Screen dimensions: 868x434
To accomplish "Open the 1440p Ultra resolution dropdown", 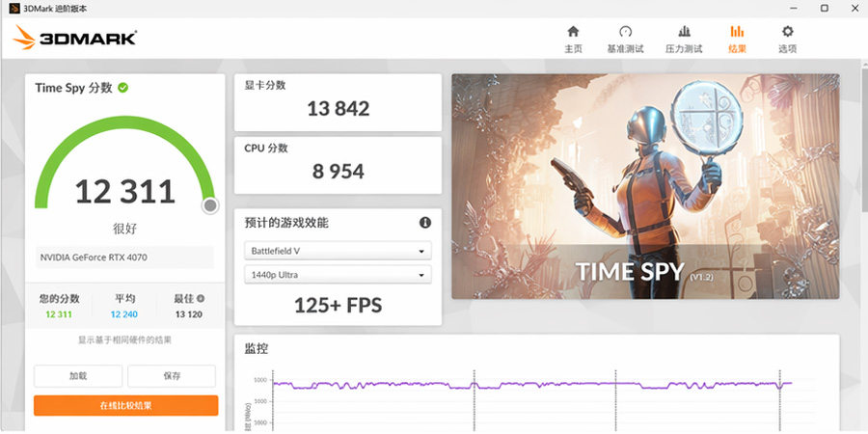I will [338, 275].
